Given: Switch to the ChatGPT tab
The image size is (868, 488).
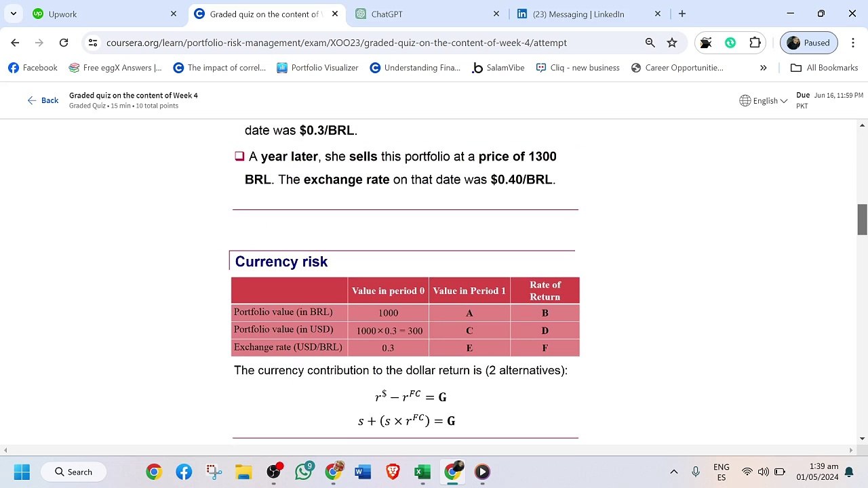Looking at the screenshot, I should [428, 14].
